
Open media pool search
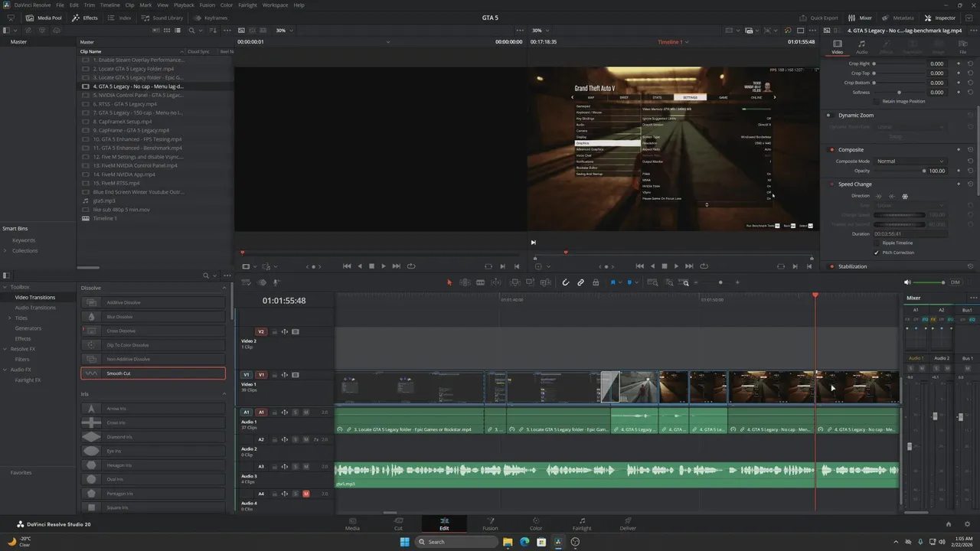click(191, 31)
